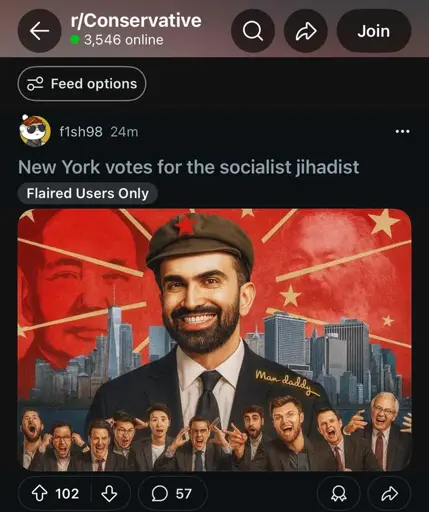This screenshot has width=429, height=512.
Task: Tap the 3,546 online indicator
Action: point(117,40)
